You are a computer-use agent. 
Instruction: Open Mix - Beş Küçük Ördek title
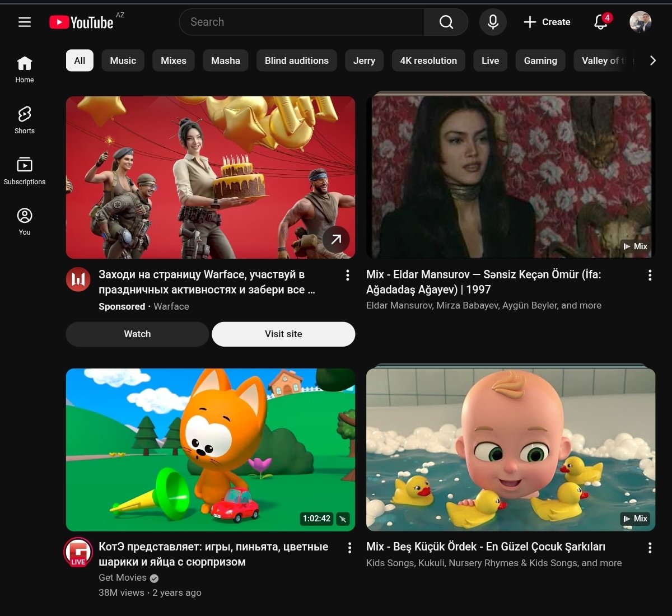(486, 547)
